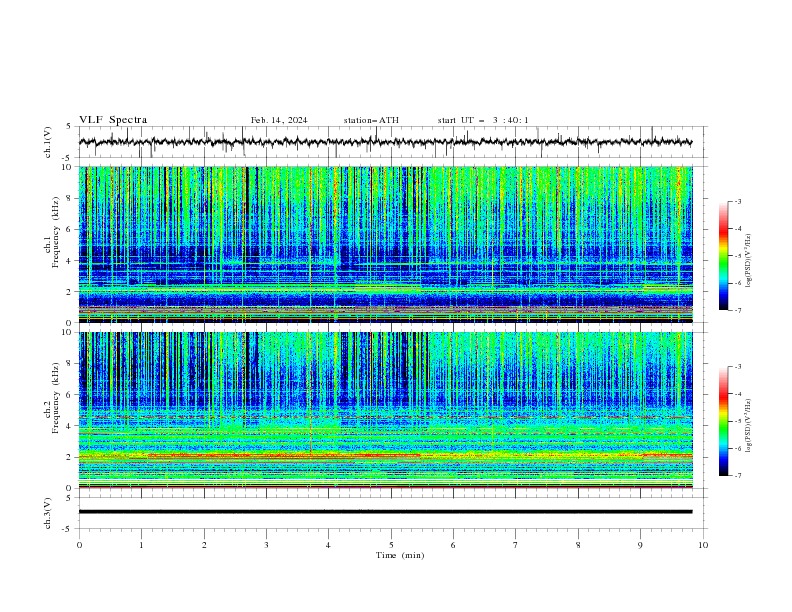
Task: Click time axis tick label "10" at the axis end
Action: coord(703,545)
